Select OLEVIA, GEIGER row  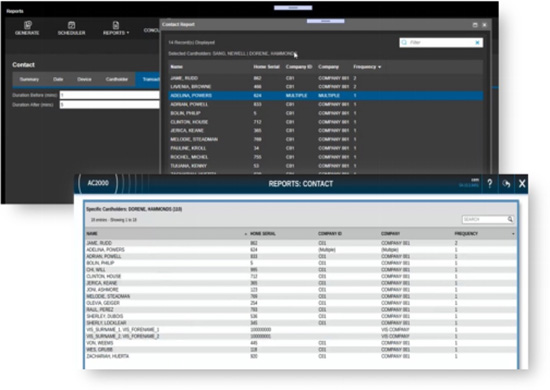click(301, 303)
